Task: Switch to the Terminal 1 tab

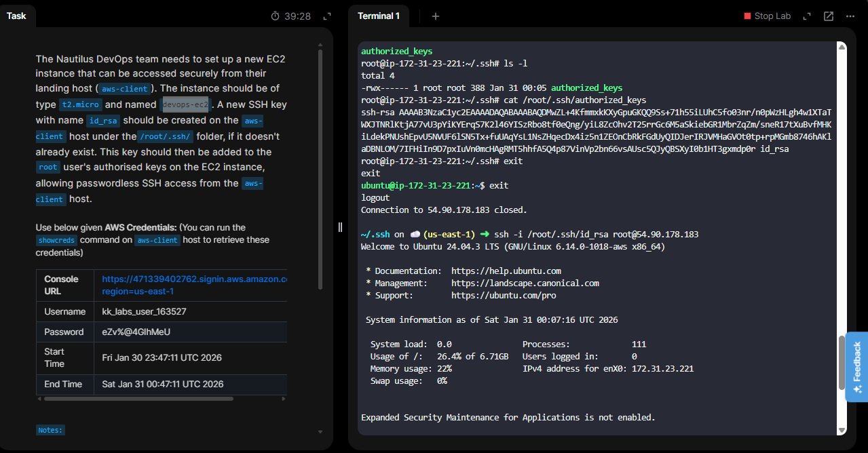Action: click(x=378, y=16)
